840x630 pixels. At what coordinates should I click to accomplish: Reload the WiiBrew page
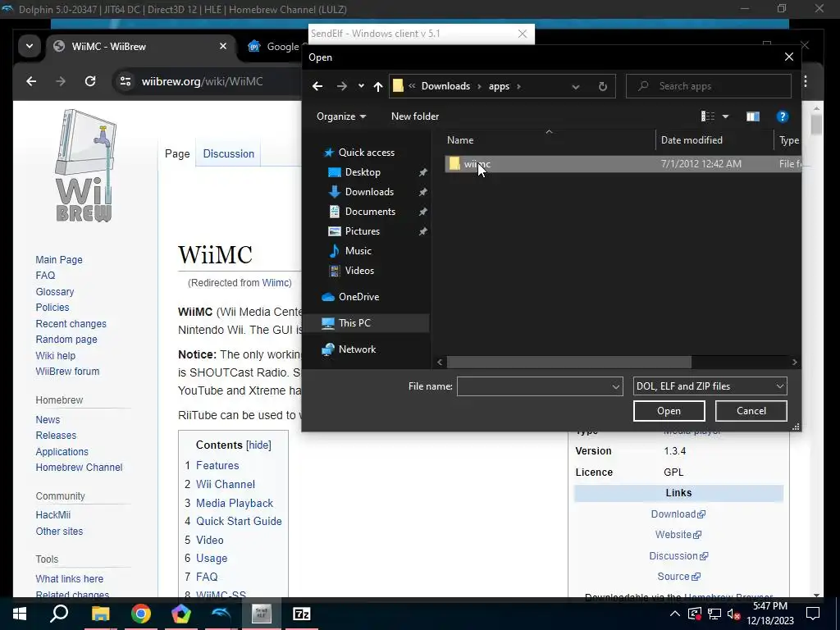90,81
